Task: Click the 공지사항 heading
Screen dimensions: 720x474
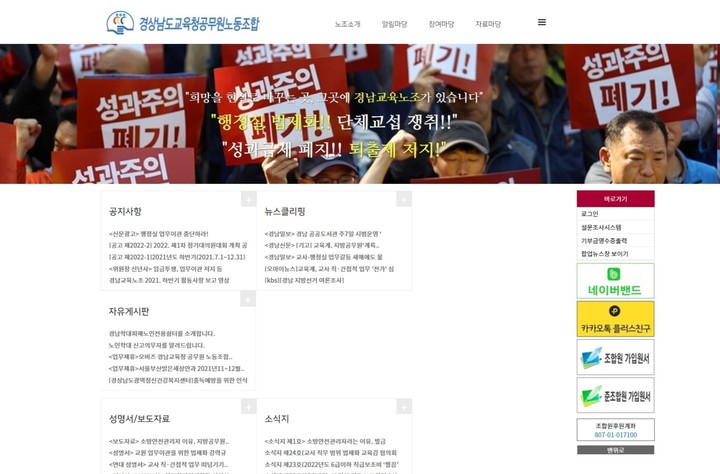Action: 125,211
